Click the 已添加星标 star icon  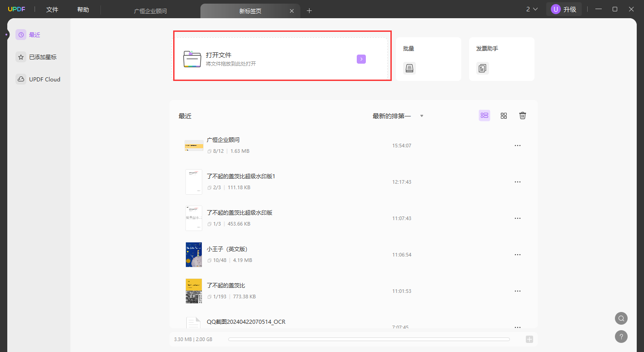point(21,57)
